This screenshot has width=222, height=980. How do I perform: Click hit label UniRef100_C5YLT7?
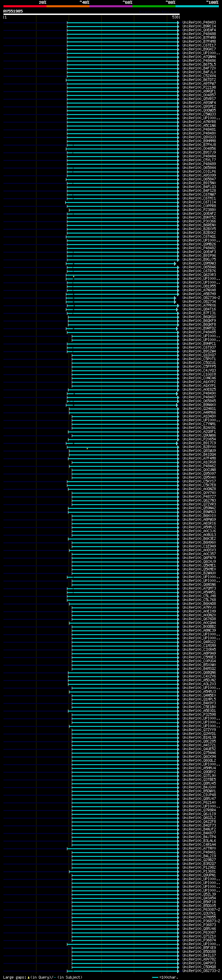tap(199, 160)
